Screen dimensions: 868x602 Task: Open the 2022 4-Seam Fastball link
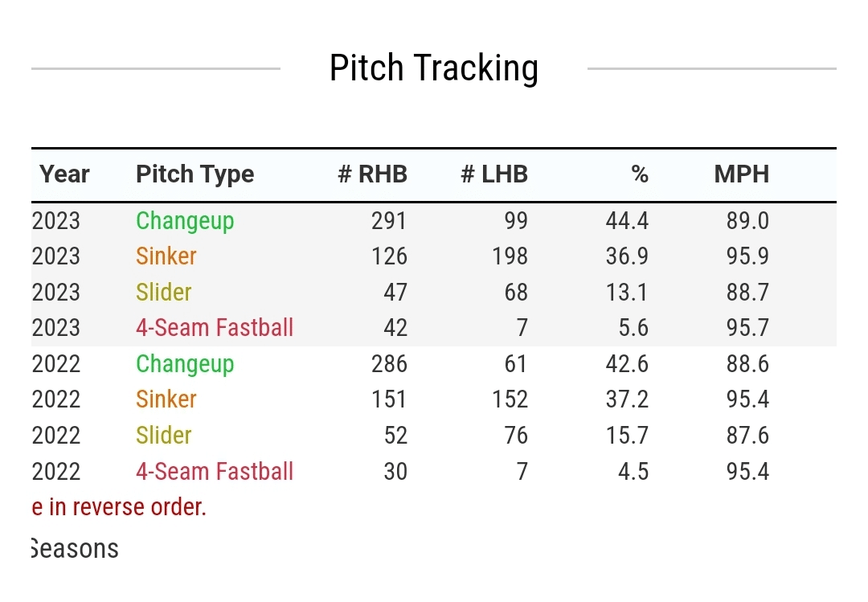click(215, 471)
